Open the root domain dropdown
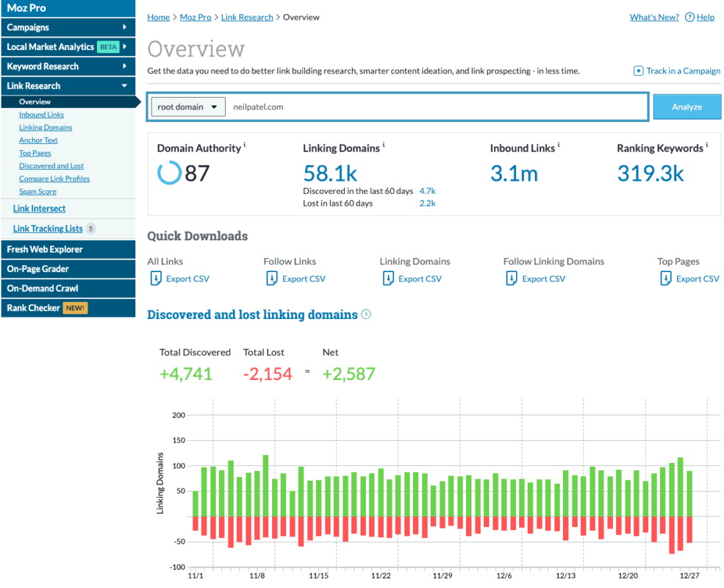Screen dimensions: 724x588 [x=188, y=107]
